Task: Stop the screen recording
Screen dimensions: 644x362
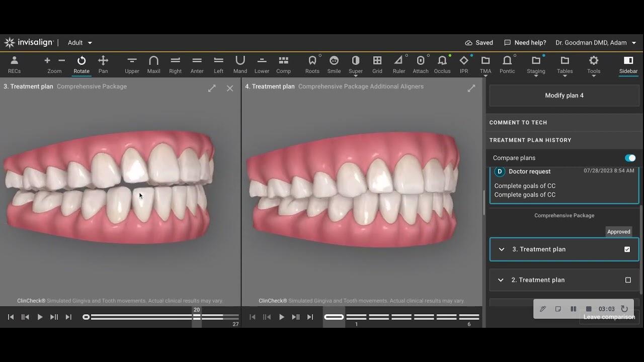Action: (589, 309)
